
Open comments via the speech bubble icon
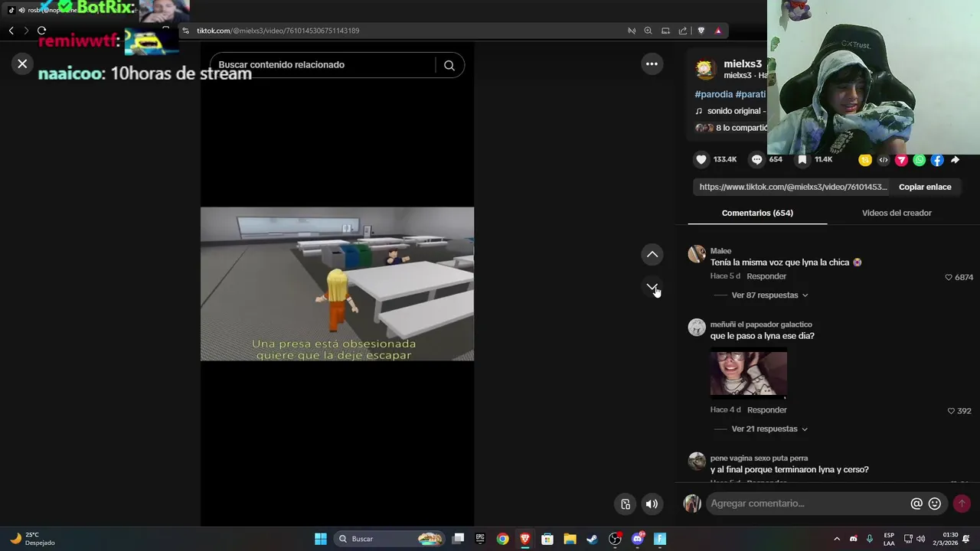click(x=757, y=159)
